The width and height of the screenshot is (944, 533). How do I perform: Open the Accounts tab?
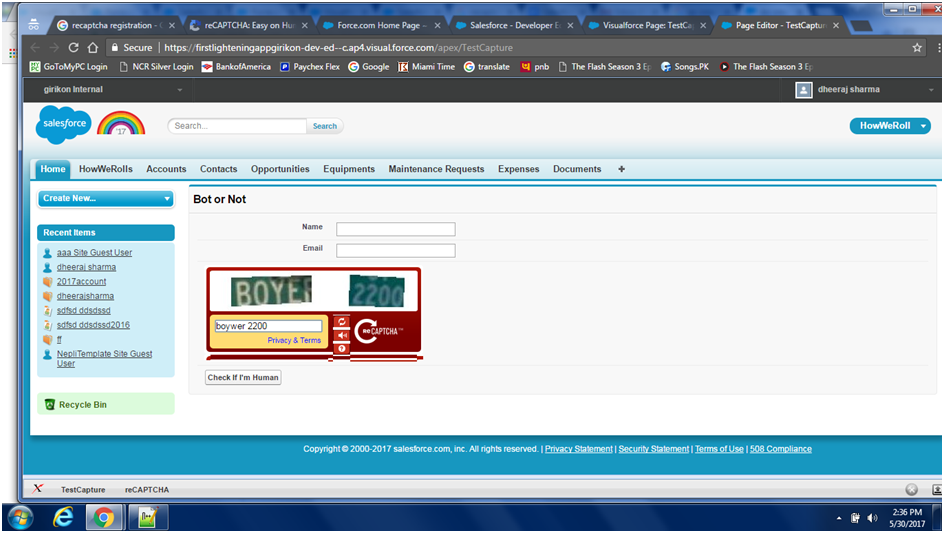point(166,169)
